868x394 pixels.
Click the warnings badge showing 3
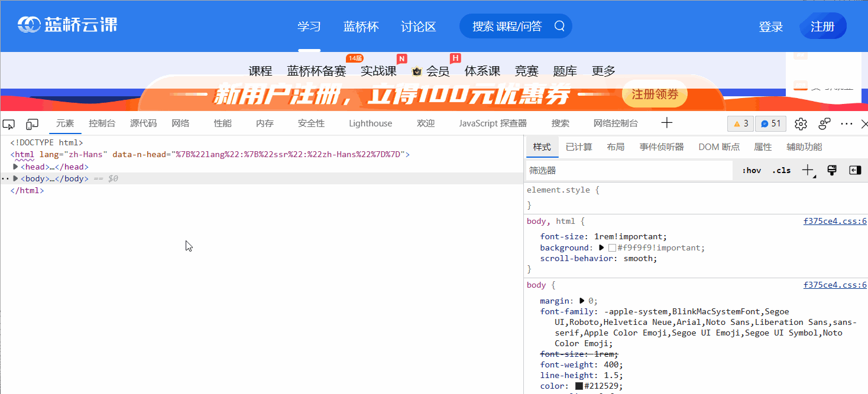(x=740, y=123)
